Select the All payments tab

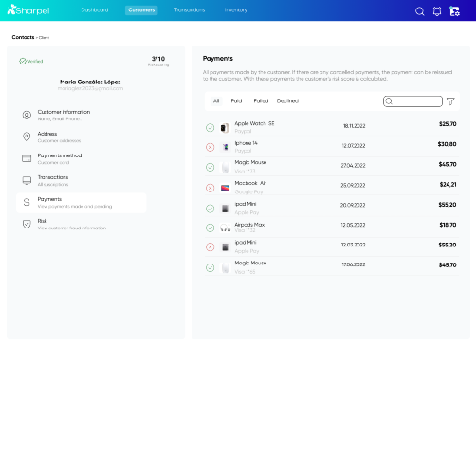click(216, 101)
